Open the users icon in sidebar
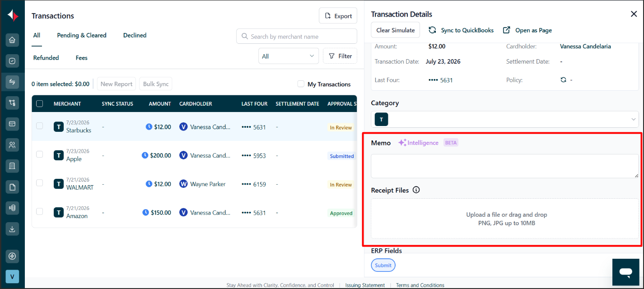The width and height of the screenshot is (644, 289). click(12, 145)
